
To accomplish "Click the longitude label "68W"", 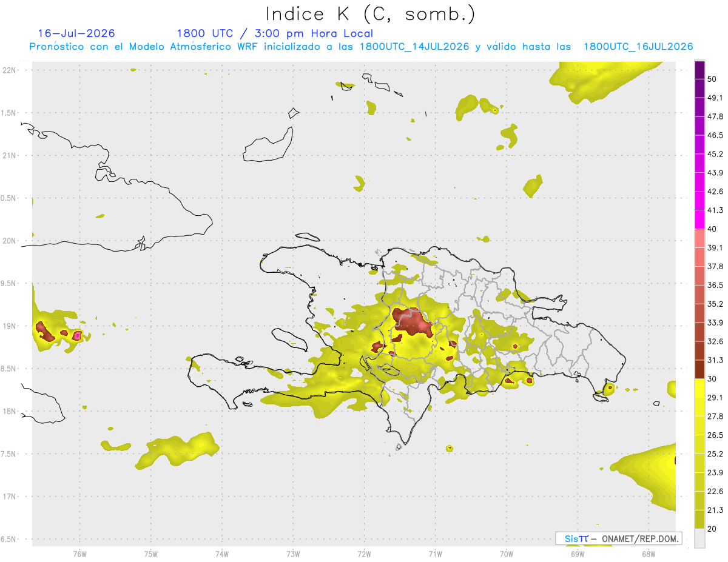I will [x=649, y=554].
